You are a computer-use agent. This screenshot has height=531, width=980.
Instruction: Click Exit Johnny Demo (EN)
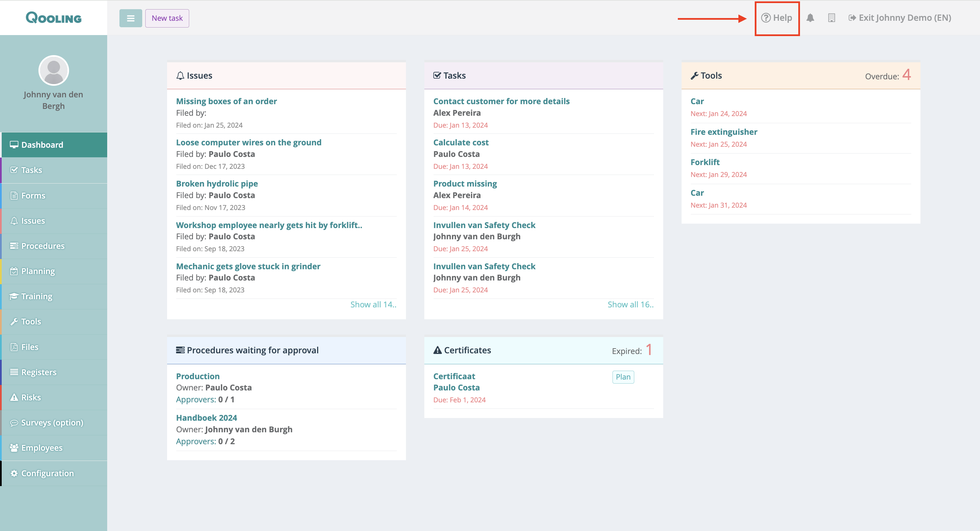(x=900, y=18)
